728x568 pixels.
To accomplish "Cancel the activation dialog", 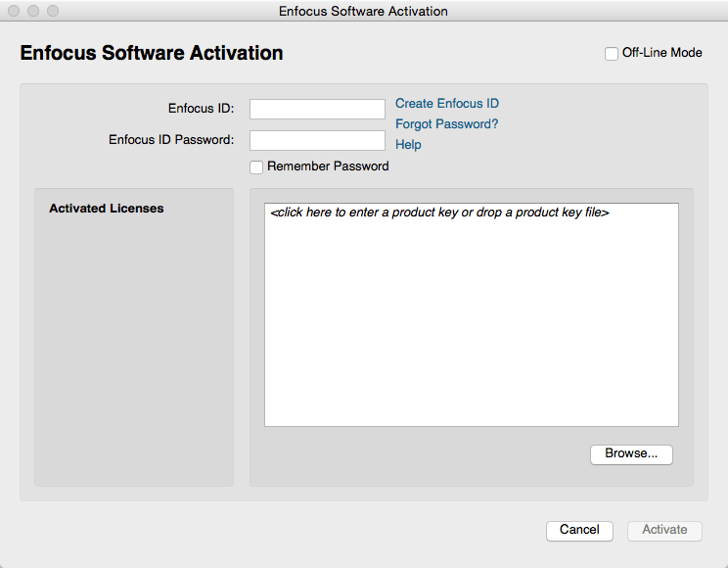I will pos(579,530).
